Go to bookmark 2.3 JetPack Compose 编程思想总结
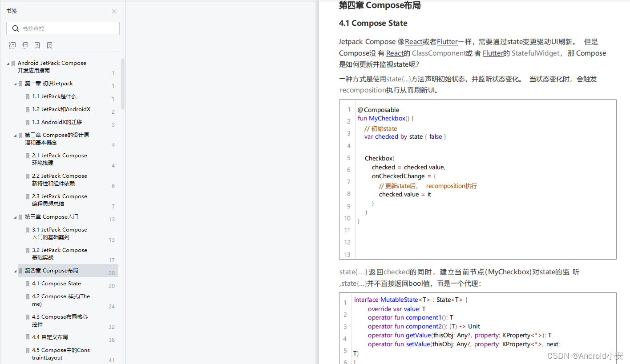630x364 pixels. pyautogui.click(x=60, y=200)
